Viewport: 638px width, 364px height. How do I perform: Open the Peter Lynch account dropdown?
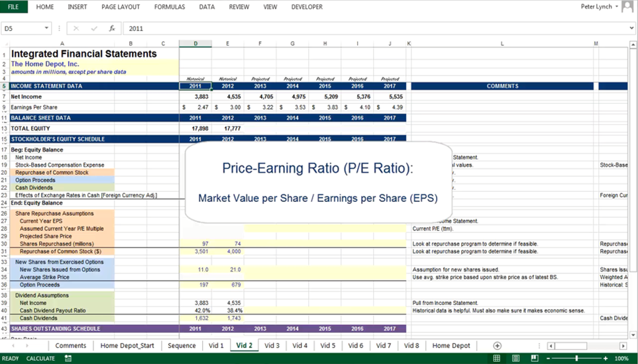pos(600,7)
